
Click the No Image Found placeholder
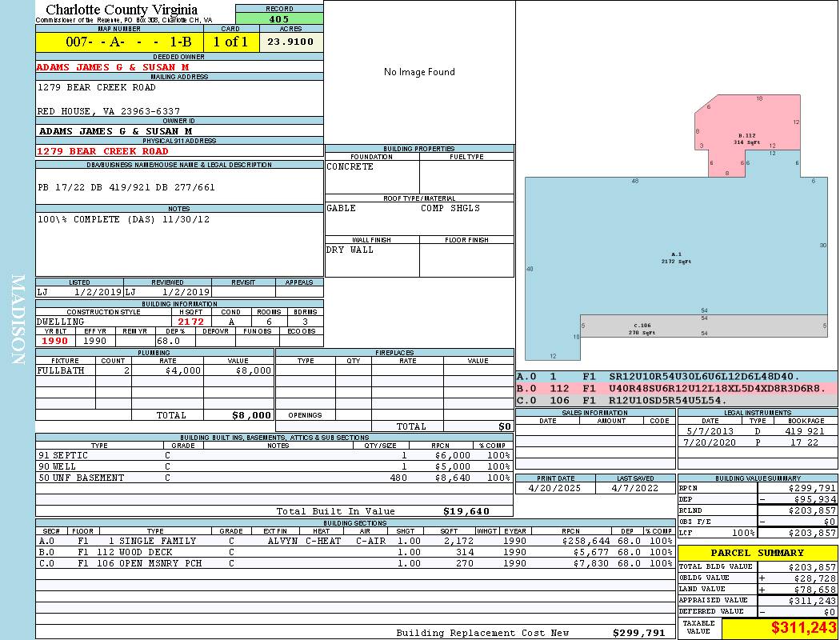419,72
